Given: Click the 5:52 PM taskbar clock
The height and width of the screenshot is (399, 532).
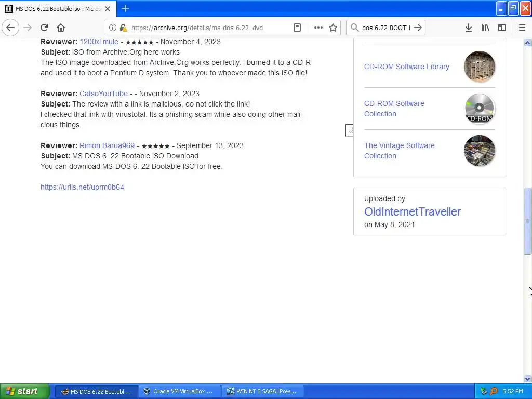Looking at the screenshot, I should pyautogui.click(x=513, y=391).
